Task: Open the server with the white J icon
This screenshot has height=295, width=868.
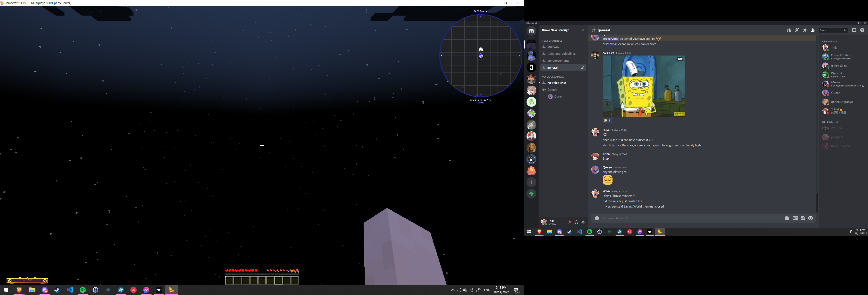Action: [x=531, y=67]
